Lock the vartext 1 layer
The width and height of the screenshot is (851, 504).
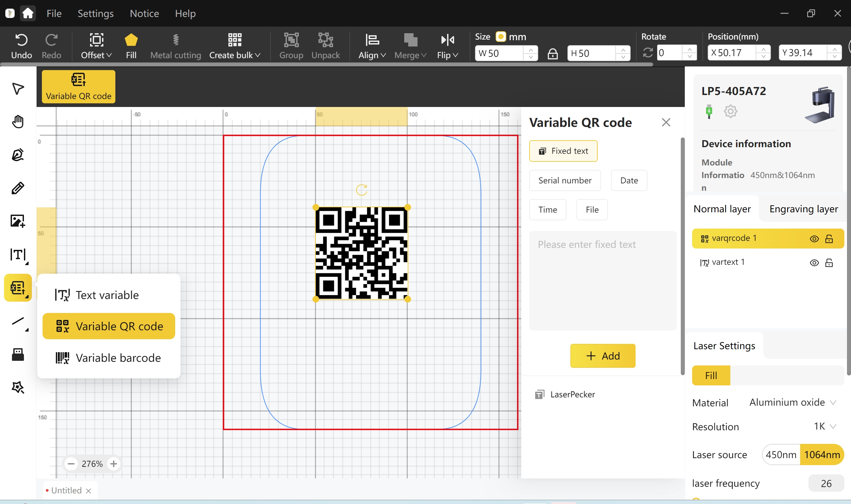click(x=829, y=262)
